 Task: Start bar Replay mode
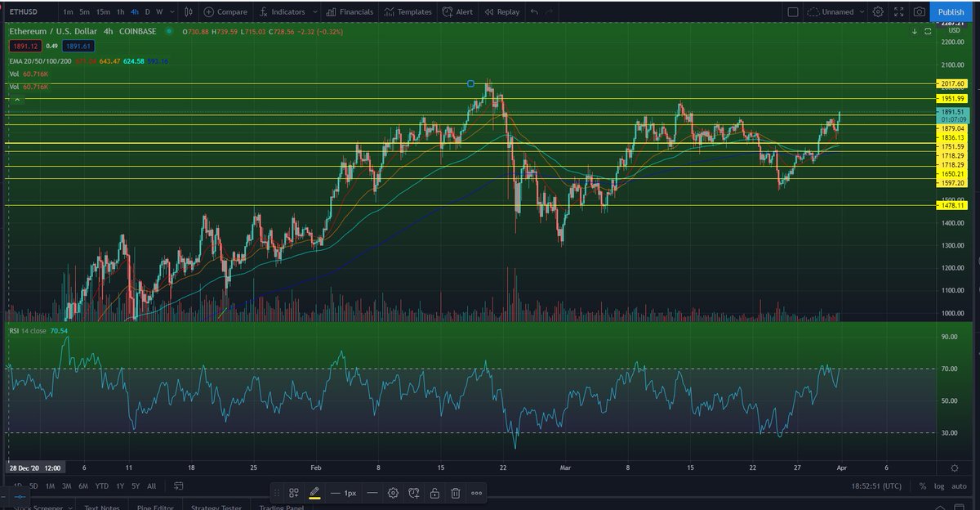[501, 12]
